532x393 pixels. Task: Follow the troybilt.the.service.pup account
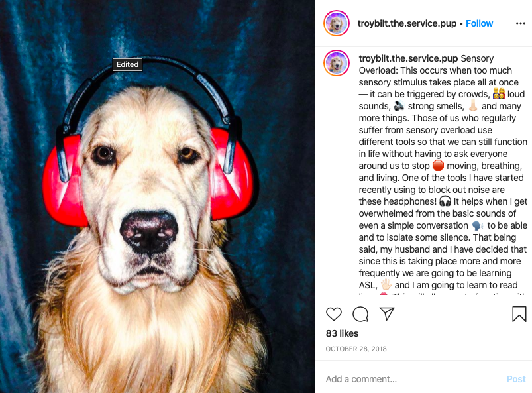(479, 23)
